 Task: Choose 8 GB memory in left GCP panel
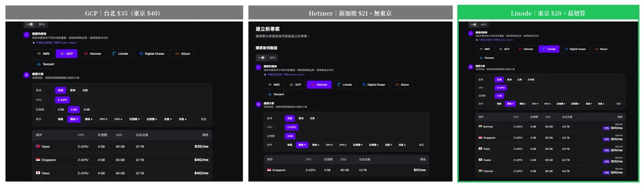(x=87, y=110)
